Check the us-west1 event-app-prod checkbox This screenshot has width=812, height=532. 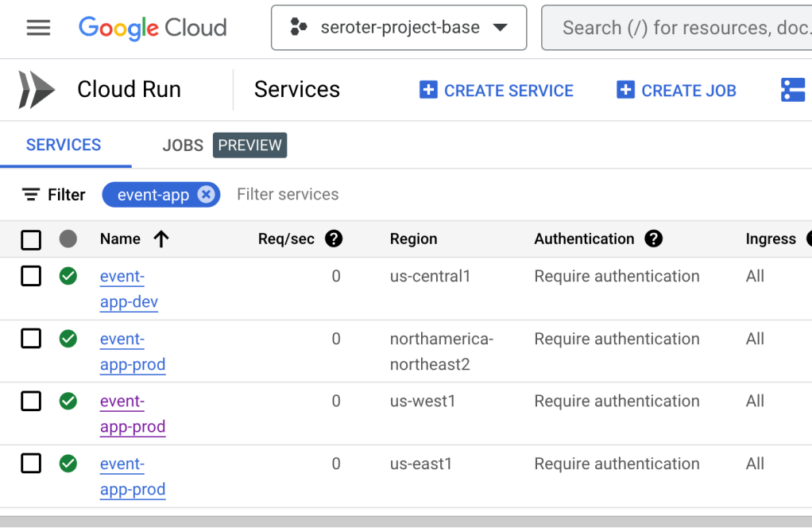point(31,402)
